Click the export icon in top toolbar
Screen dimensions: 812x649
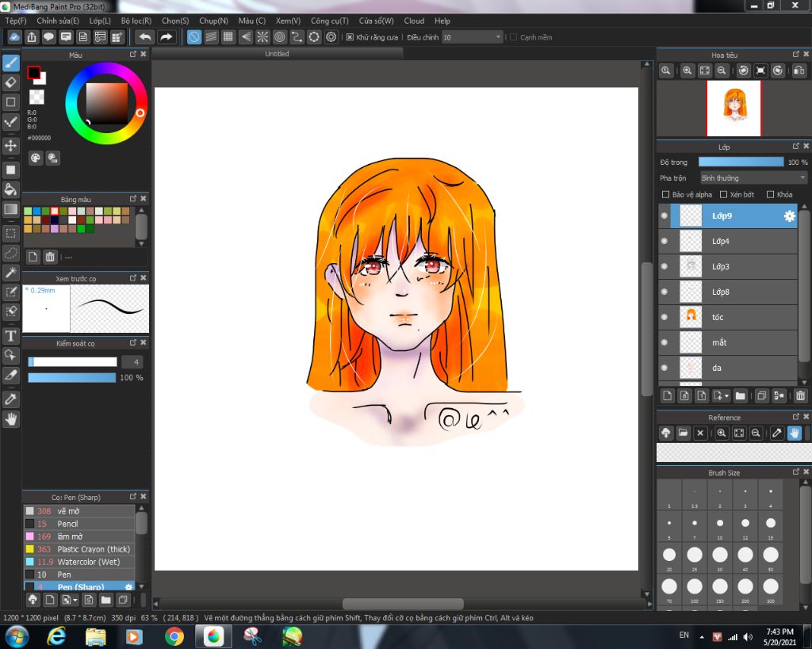(32, 37)
